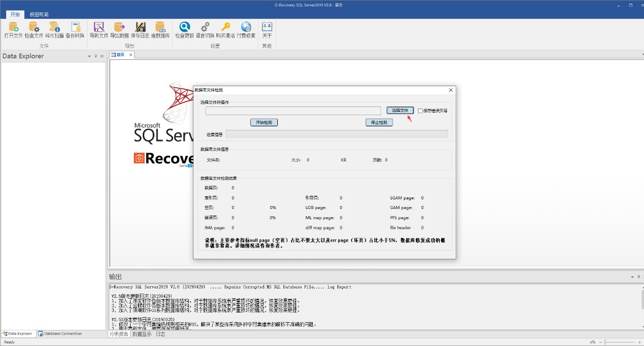The image size is (644, 346).
Task: Click the zoom out minus button
Action: pos(600,342)
